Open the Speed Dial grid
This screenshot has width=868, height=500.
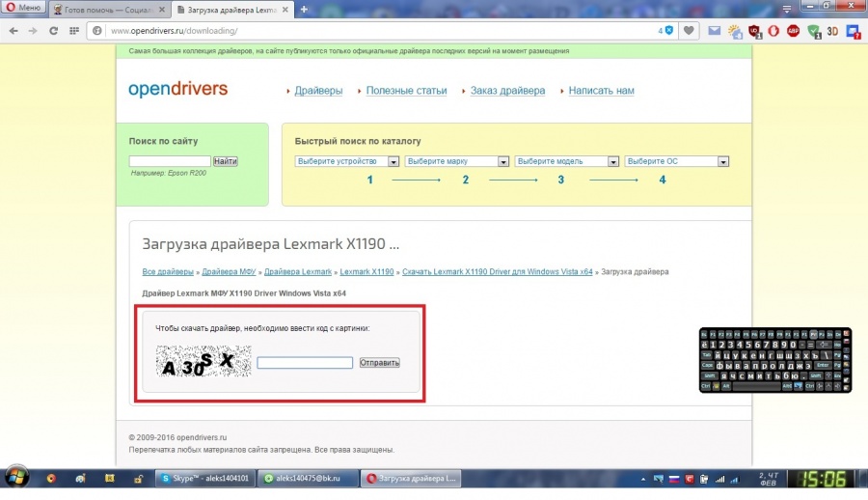[x=73, y=31]
